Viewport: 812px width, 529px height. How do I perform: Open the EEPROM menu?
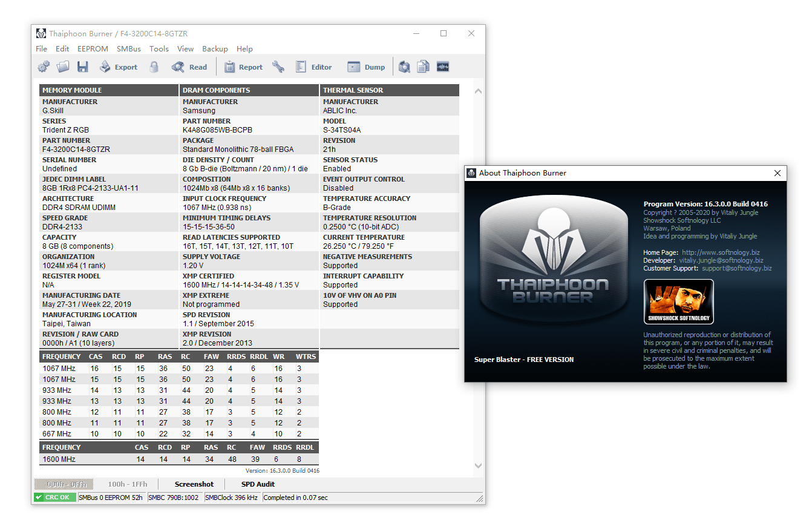point(93,49)
